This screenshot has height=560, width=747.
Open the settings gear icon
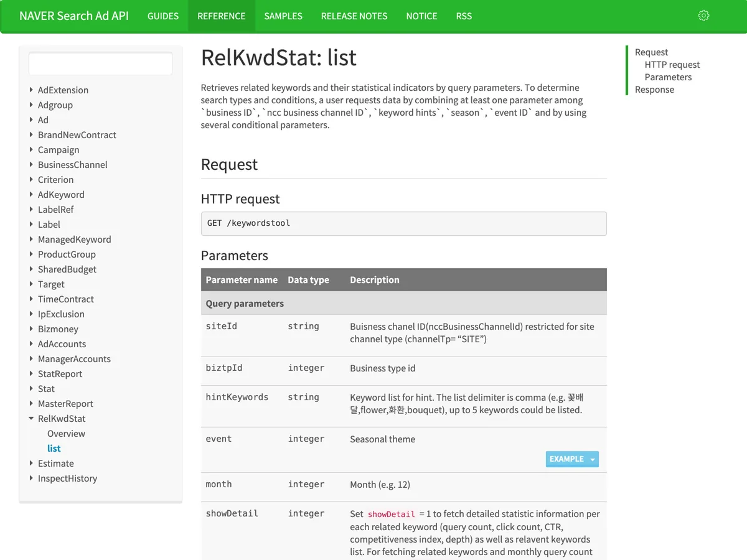[x=703, y=16]
